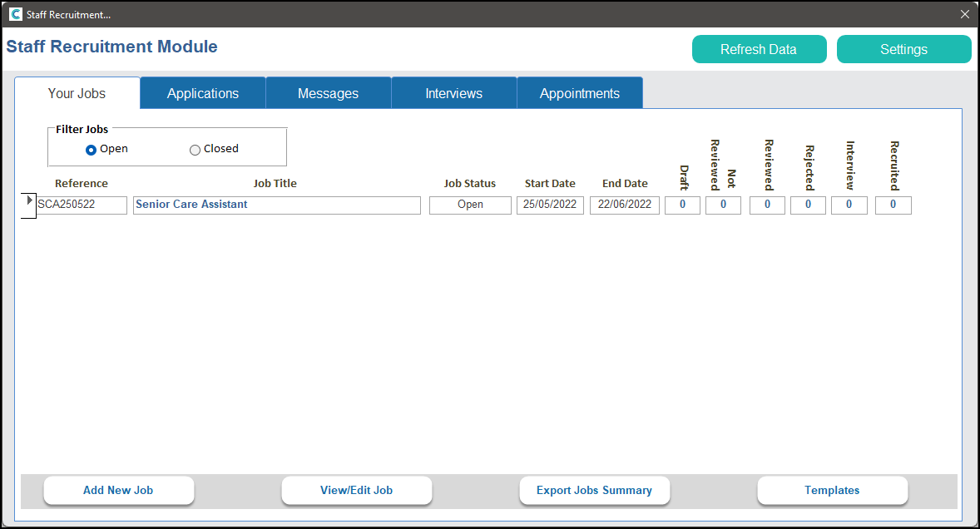Click the End Date field 22/06/2022
The image size is (980, 529).
[624, 205]
